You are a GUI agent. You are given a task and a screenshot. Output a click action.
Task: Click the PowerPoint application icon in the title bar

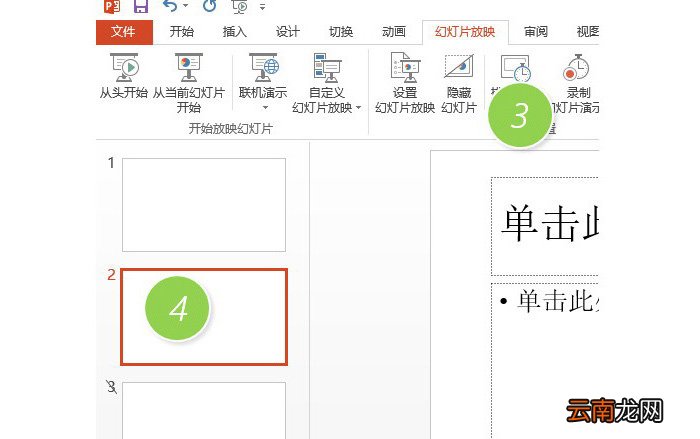click(x=112, y=5)
